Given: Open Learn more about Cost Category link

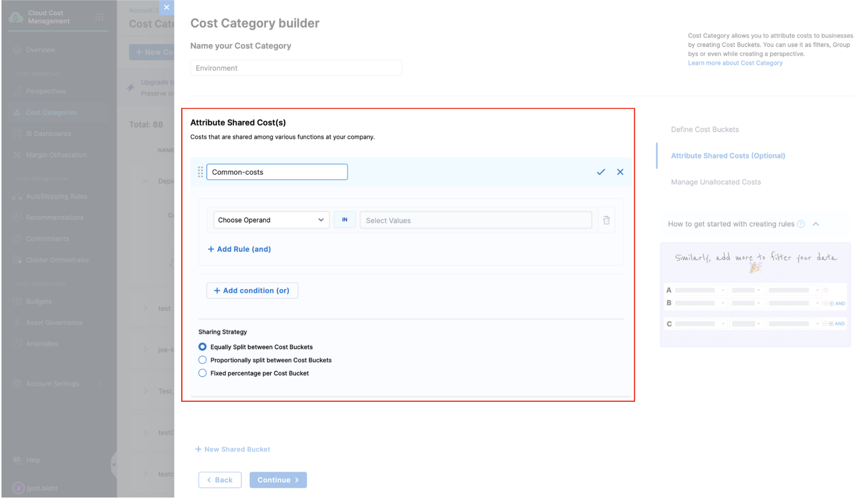Looking at the screenshot, I should click(735, 63).
